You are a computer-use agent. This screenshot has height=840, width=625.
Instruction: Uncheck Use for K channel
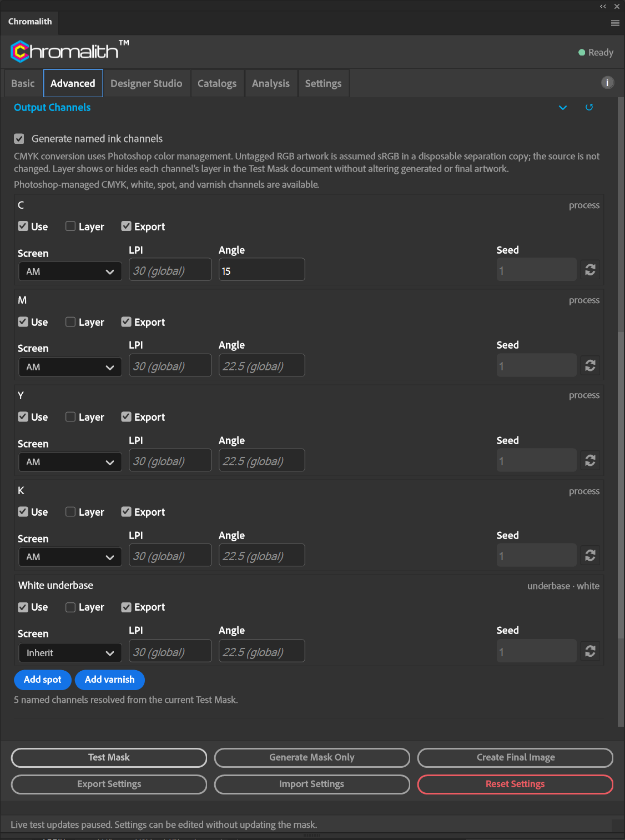(x=23, y=511)
